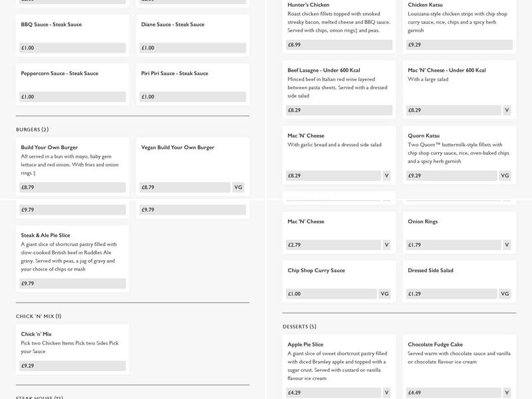Select the £1.00 price bar for BBQ Sauce

pyautogui.click(x=73, y=48)
